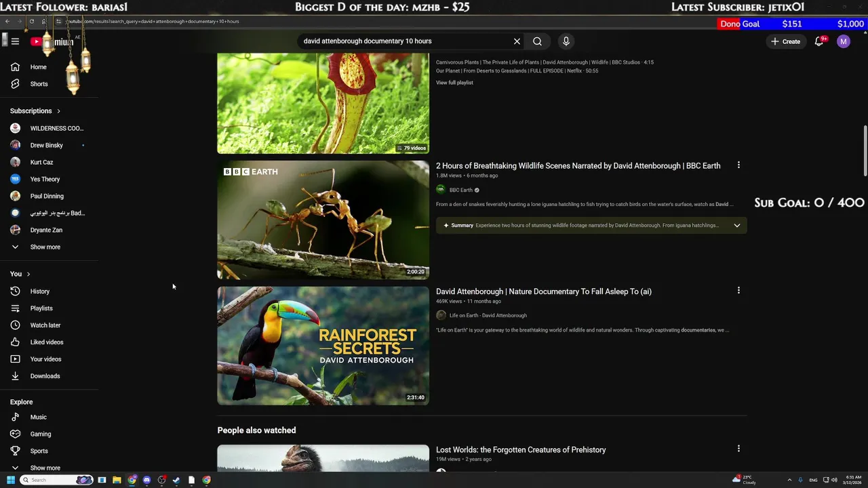Open Discord from the taskbar
The height and width of the screenshot is (488, 868).
tap(146, 480)
